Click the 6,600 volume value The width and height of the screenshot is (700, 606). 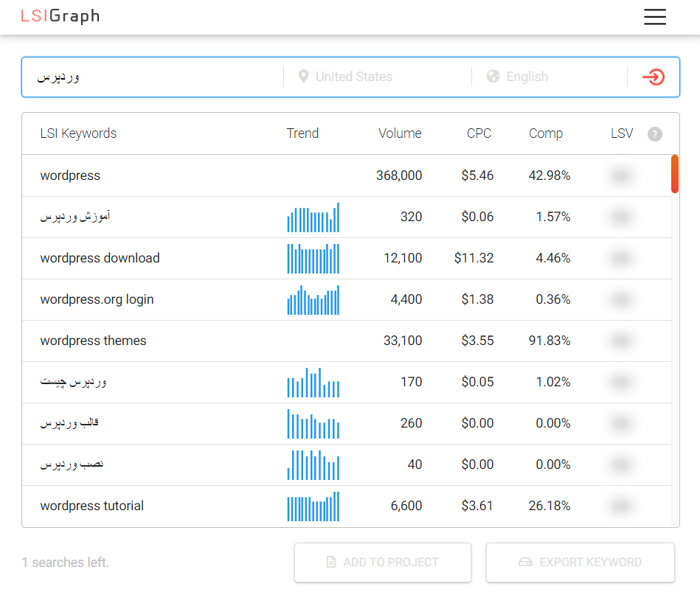click(406, 506)
